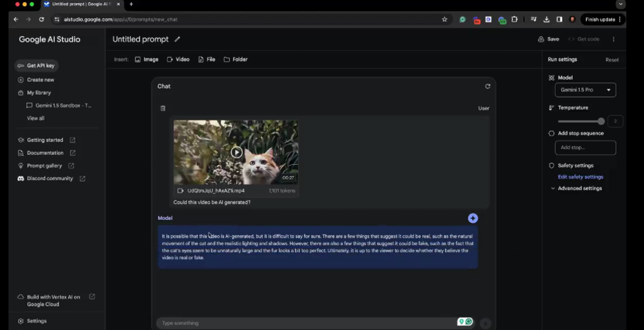Open the browser downloads icon

pyautogui.click(x=546, y=19)
